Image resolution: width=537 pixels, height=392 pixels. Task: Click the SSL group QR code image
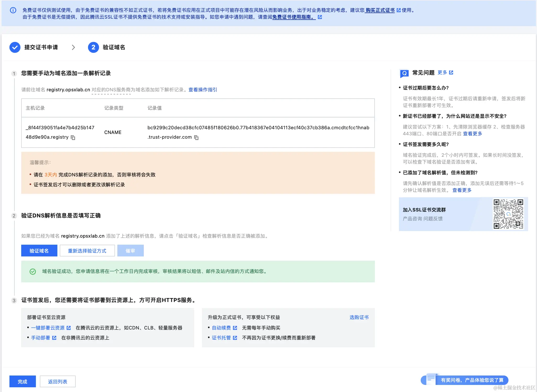tap(508, 214)
